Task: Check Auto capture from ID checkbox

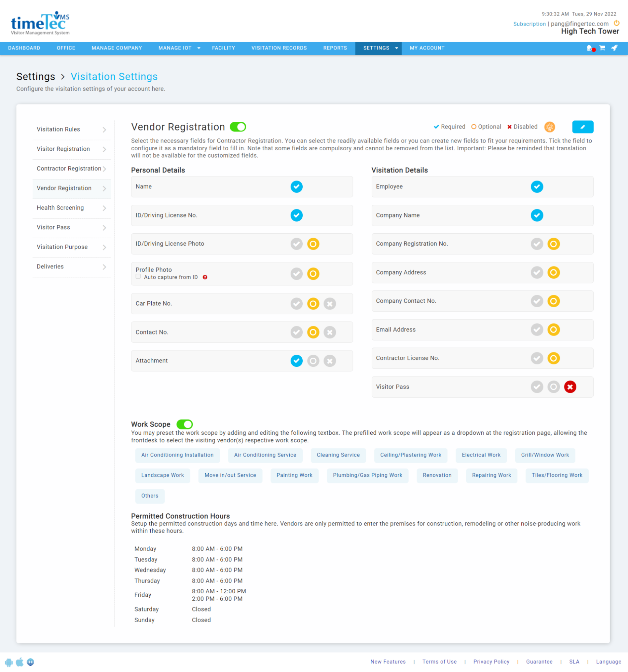Action: pyautogui.click(x=138, y=277)
